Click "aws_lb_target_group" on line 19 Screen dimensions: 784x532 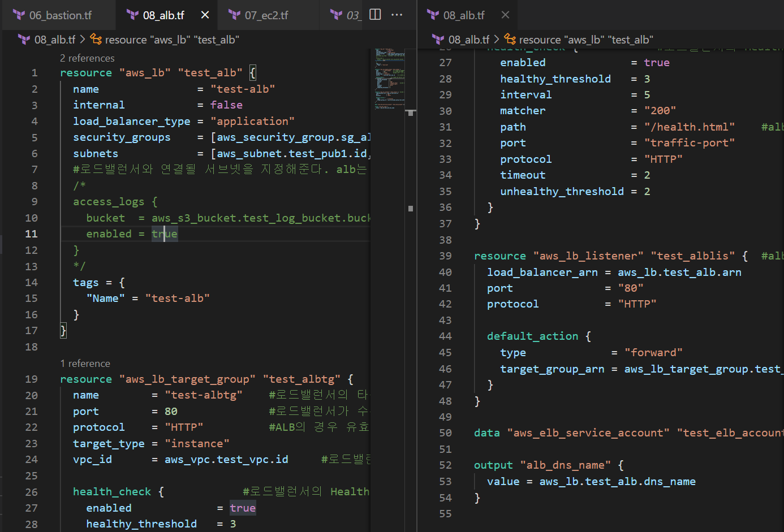tap(187, 379)
